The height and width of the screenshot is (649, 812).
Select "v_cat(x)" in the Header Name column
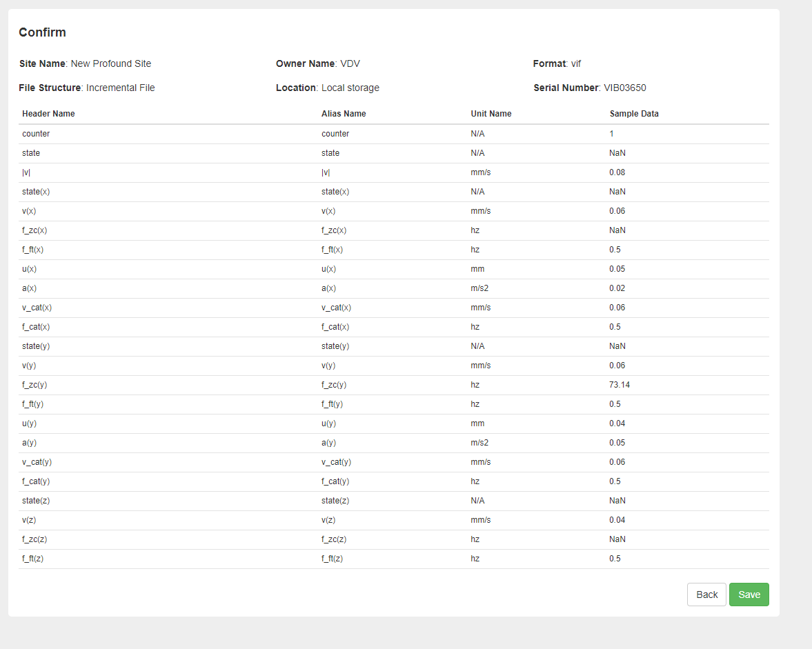[37, 308]
